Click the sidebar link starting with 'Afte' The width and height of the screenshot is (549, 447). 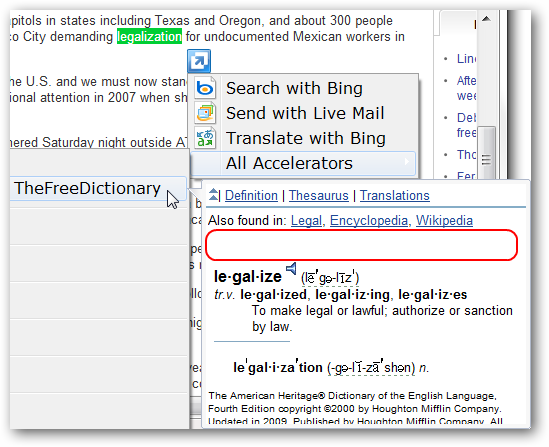(466, 88)
